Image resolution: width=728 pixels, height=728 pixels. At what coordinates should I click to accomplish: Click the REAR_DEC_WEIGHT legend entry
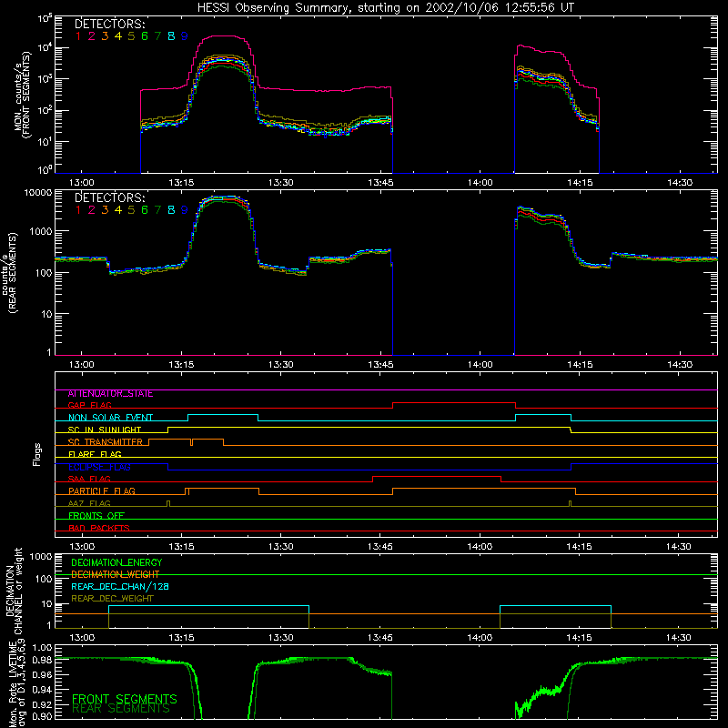pos(112,599)
